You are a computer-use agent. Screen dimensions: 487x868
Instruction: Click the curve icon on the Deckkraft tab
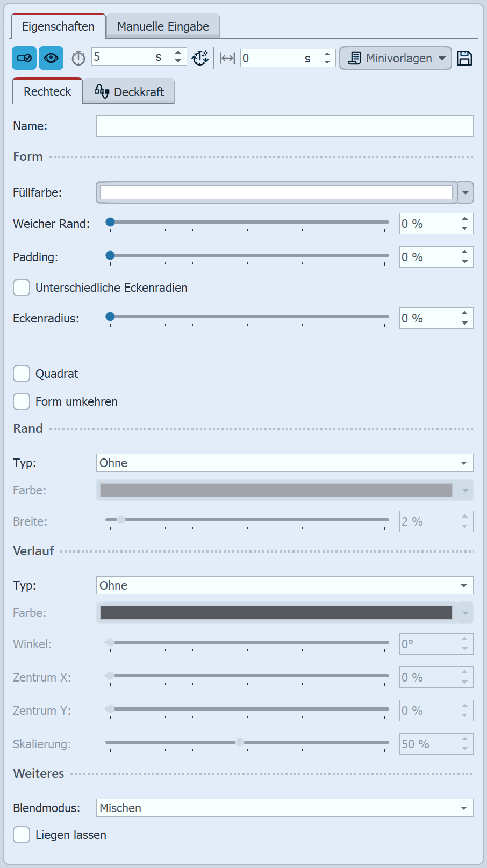tap(102, 91)
